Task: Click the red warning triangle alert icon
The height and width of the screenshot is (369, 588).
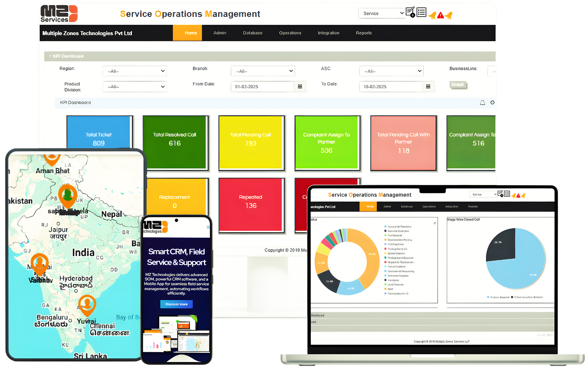Action: 440,15
